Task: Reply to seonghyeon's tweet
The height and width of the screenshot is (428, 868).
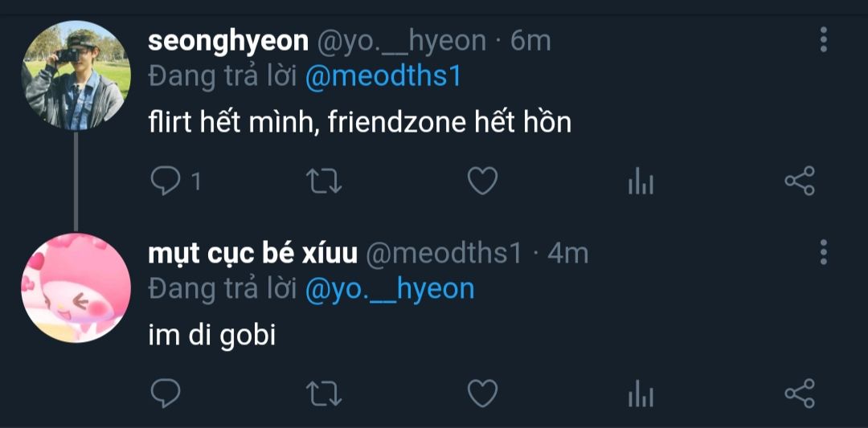Action: [166, 181]
